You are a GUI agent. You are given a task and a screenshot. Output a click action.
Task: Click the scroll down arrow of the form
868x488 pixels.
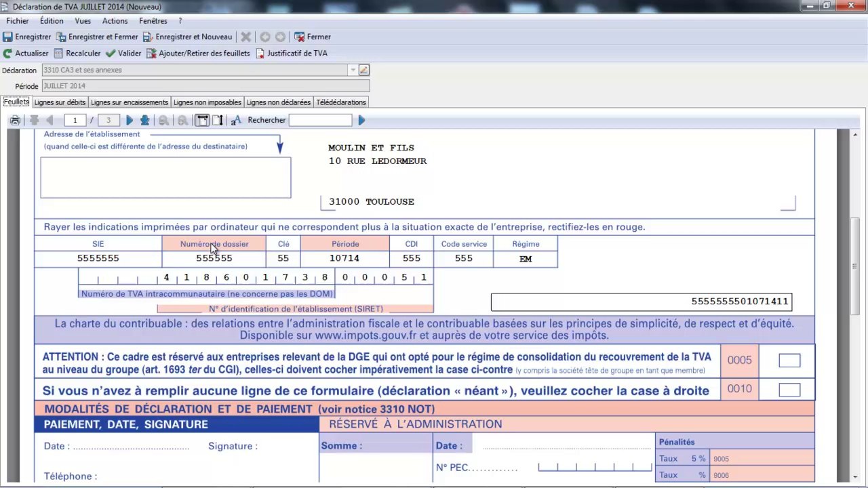855,477
